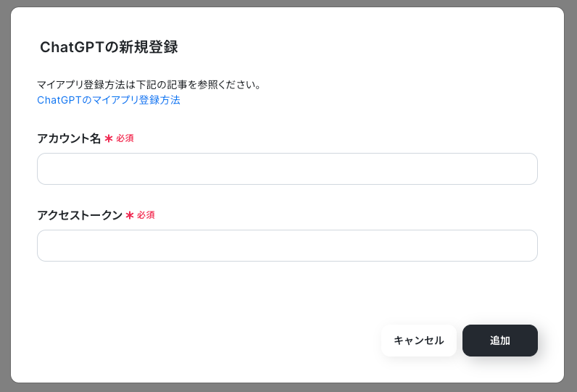Click the 必須 badge next to アクセストークン
Screen dimensions: 577x392
146,215
